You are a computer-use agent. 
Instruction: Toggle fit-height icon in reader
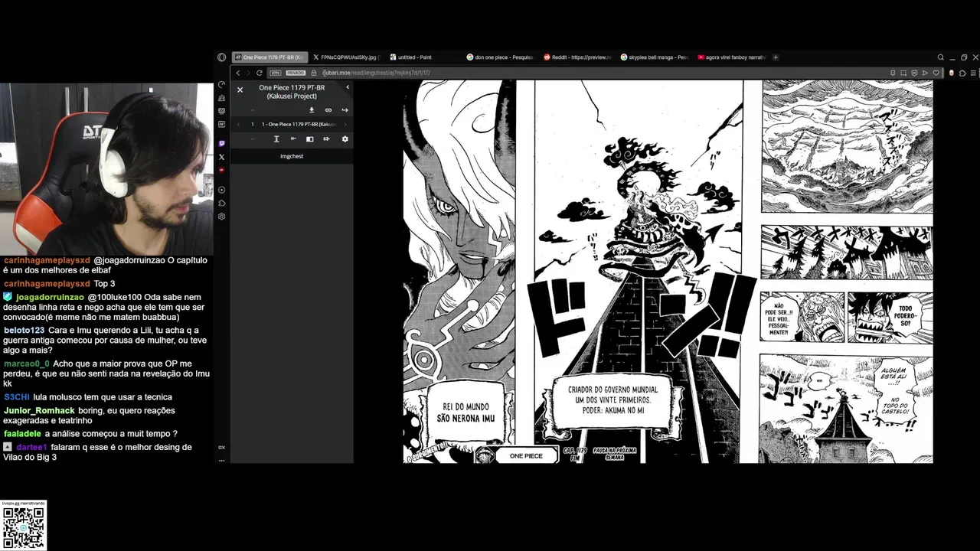tap(276, 139)
